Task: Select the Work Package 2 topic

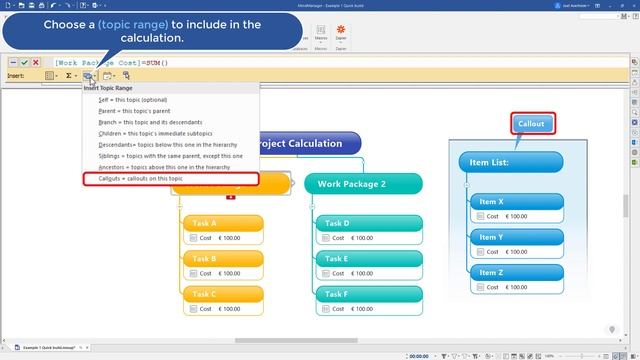Action: pos(363,184)
